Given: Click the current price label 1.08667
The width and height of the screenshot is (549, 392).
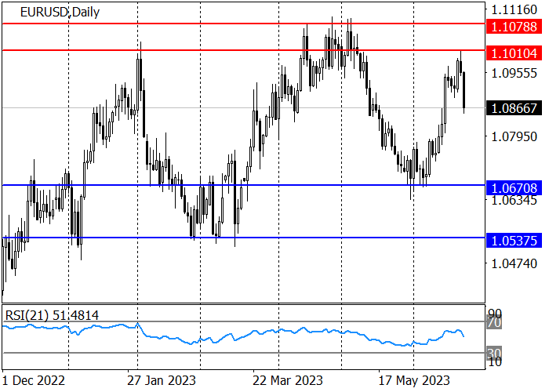Looking at the screenshot, I should (x=514, y=108).
